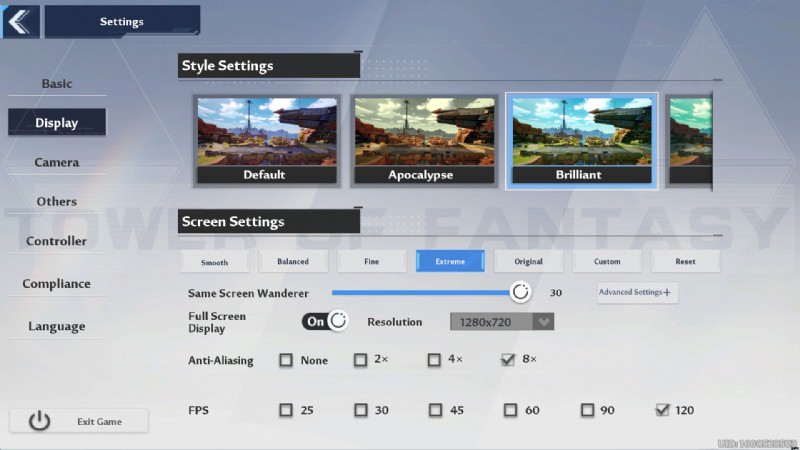The width and height of the screenshot is (800, 450).
Task: Click the back arrow icon
Action: tap(20, 21)
